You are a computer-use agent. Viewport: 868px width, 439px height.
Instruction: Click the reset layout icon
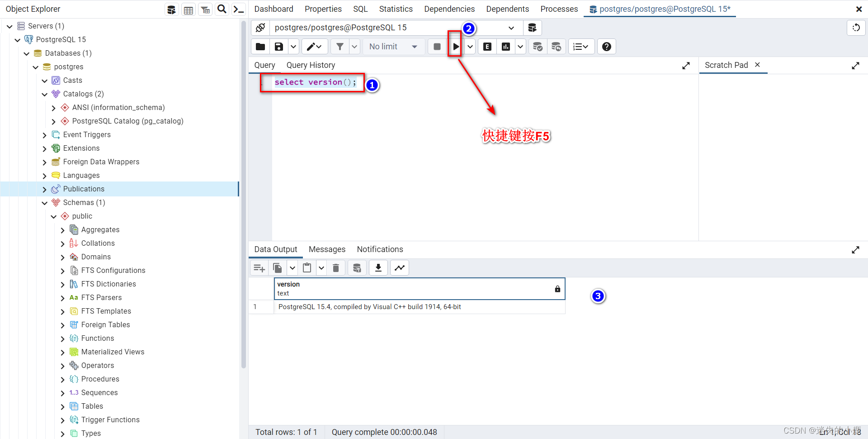pyautogui.click(x=856, y=28)
